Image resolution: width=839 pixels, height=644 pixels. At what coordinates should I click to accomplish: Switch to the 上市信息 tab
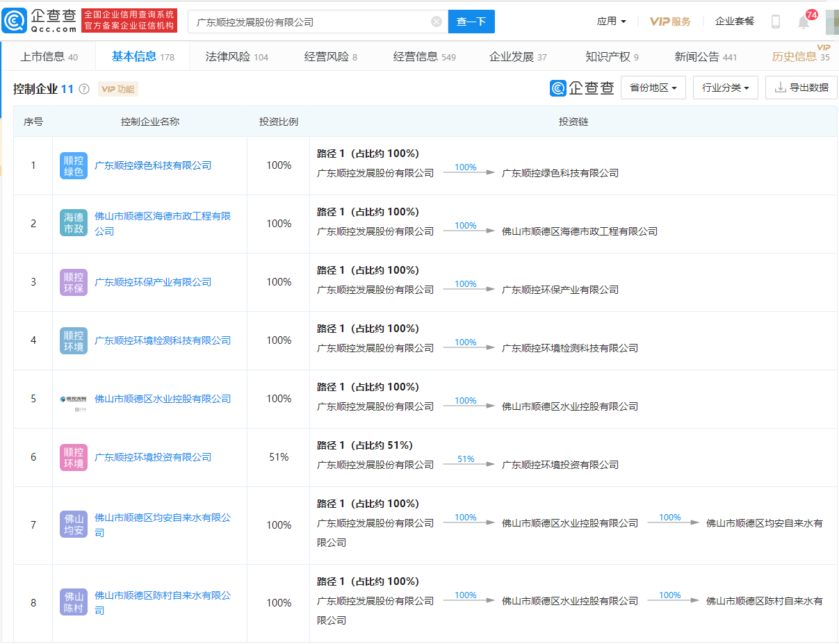(x=49, y=57)
